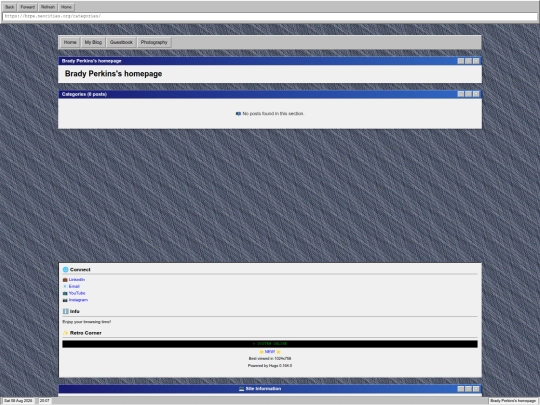Viewport: 540px width, 405px height.
Task: Click the camera icon beside Instagram
Action: [x=65, y=300]
